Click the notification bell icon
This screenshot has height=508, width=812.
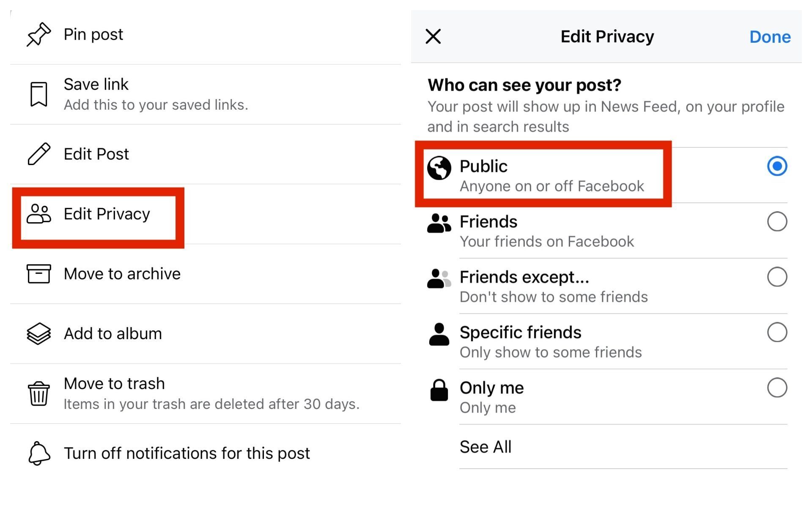click(x=38, y=453)
